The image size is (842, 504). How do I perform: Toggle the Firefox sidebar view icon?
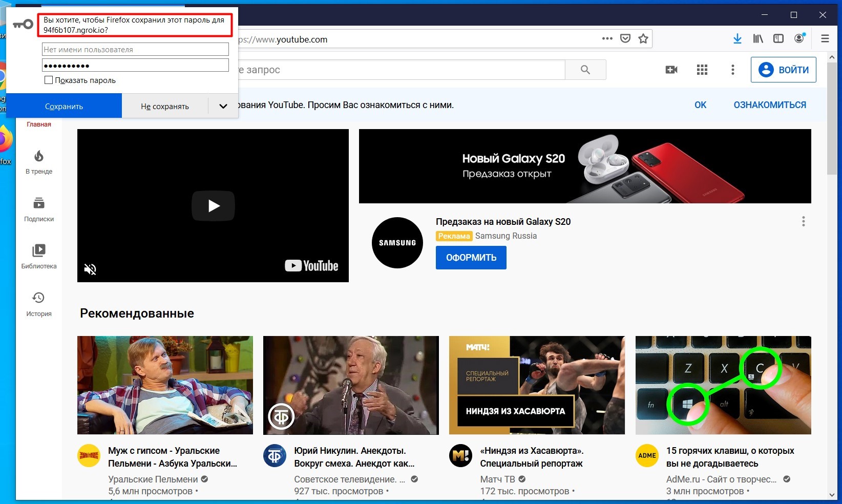coord(778,39)
